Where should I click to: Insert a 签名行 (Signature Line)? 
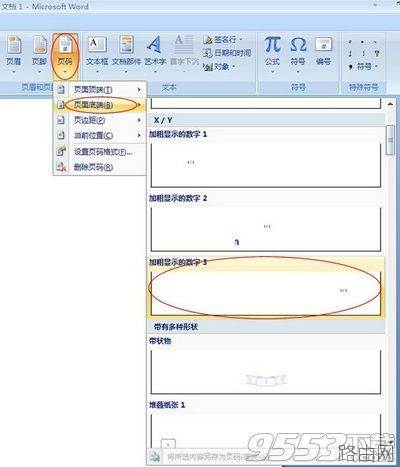pos(222,40)
